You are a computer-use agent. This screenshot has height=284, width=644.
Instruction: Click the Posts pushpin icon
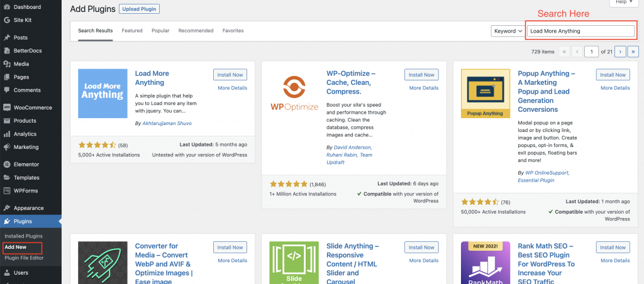coord(6,37)
